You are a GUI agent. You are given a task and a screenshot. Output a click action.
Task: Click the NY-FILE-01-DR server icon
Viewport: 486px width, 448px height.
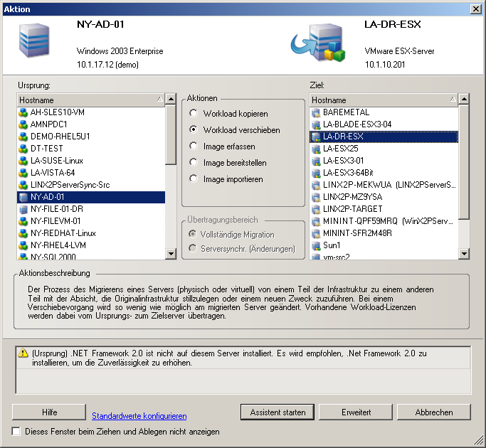point(23,209)
